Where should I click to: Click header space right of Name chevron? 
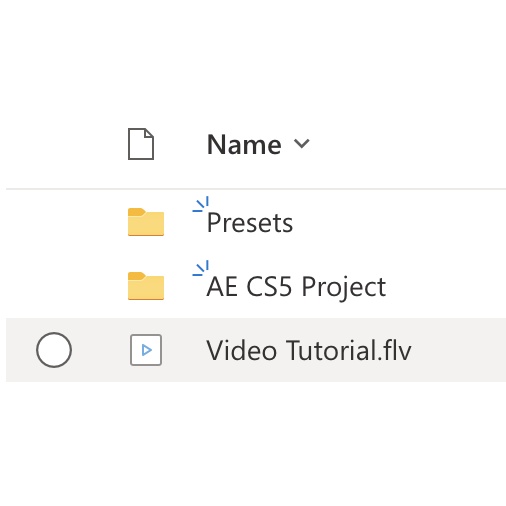point(408,144)
